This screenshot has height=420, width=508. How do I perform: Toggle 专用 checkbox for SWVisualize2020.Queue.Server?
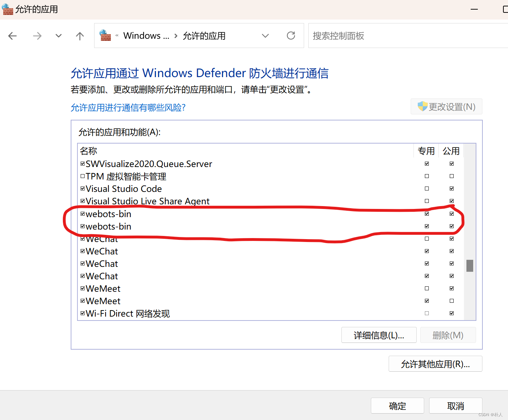click(x=427, y=164)
